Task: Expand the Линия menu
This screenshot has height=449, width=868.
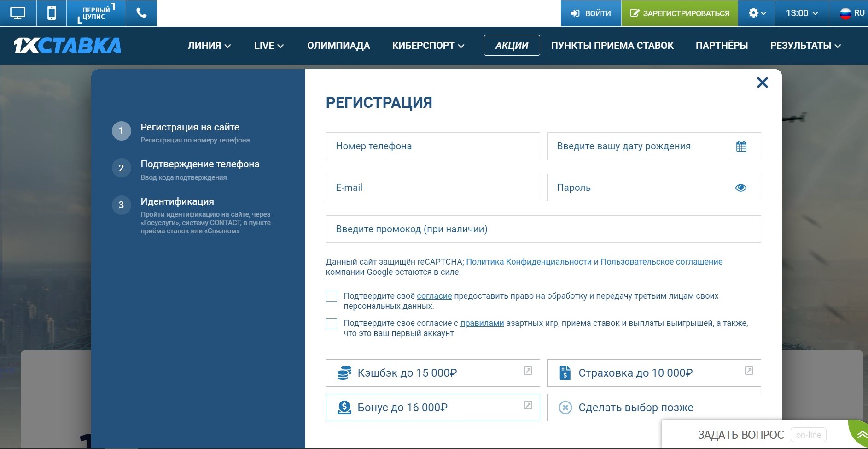Action: [209, 46]
